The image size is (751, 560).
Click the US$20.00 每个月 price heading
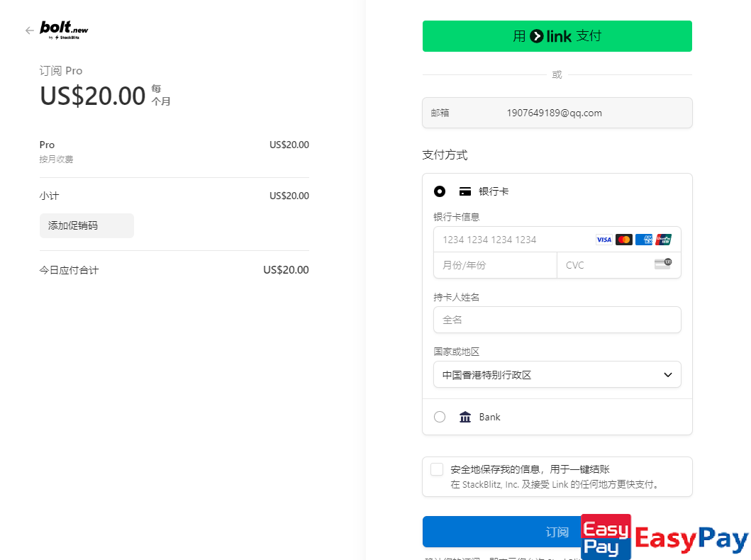pyautogui.click(x=106, y=95)
